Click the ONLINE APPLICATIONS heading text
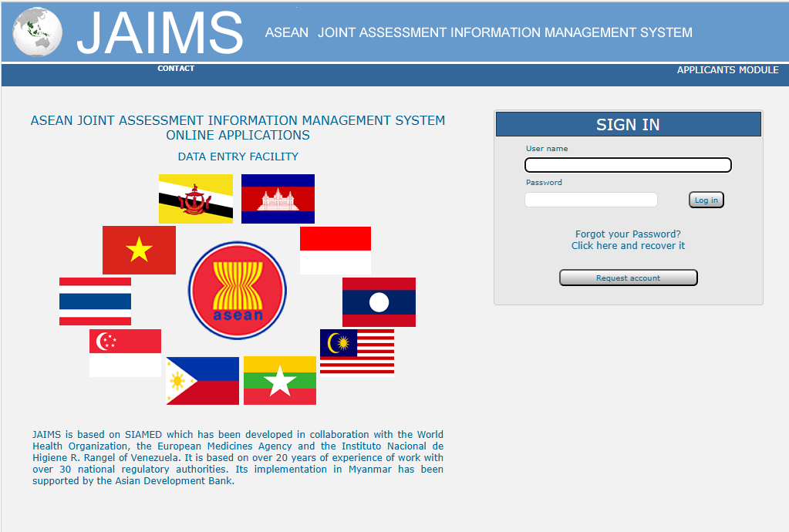This screenshot has width=789, height=532. click(238, 135)
